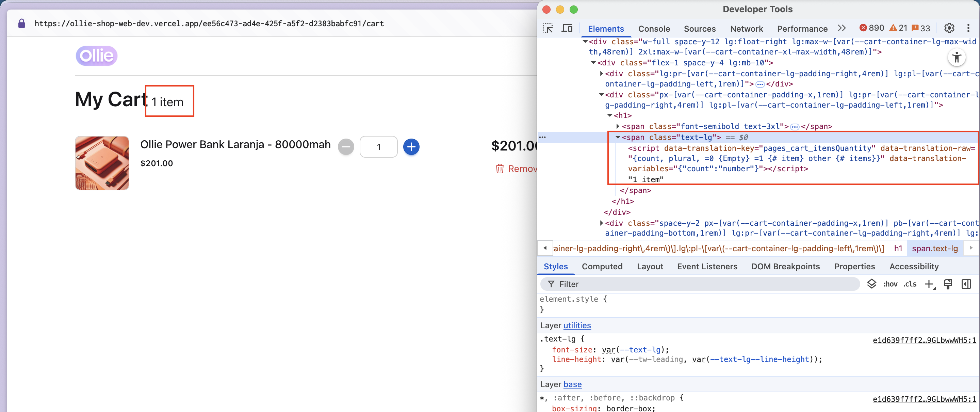Click the inspect element picker icon
This screenshot has height=412, width=980.
548,28
